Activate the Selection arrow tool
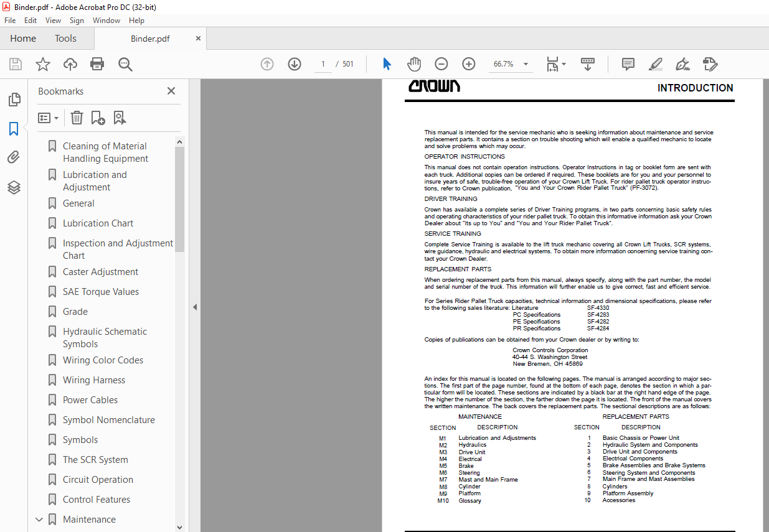This screenshot has height=532, width=769. [387, 64]
